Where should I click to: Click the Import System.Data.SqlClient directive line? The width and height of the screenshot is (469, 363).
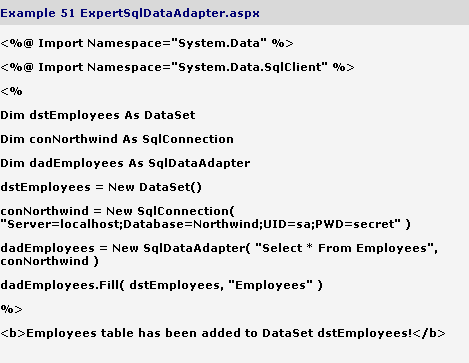177,67
